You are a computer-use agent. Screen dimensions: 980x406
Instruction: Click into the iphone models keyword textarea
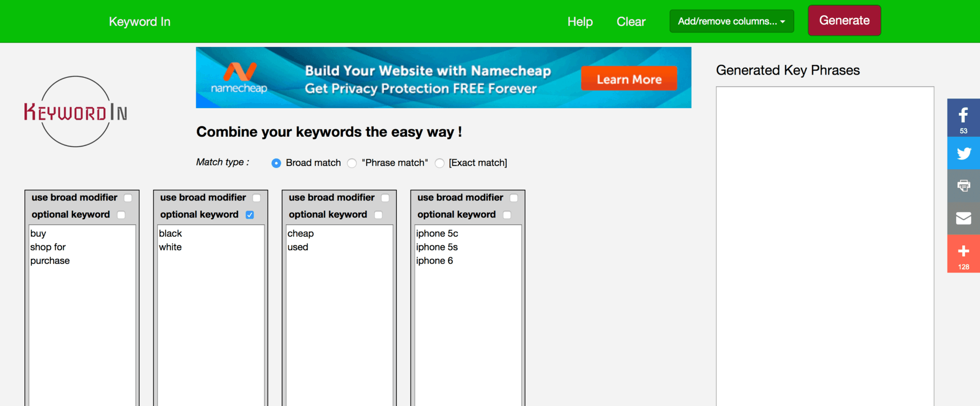tap(468, 316)
